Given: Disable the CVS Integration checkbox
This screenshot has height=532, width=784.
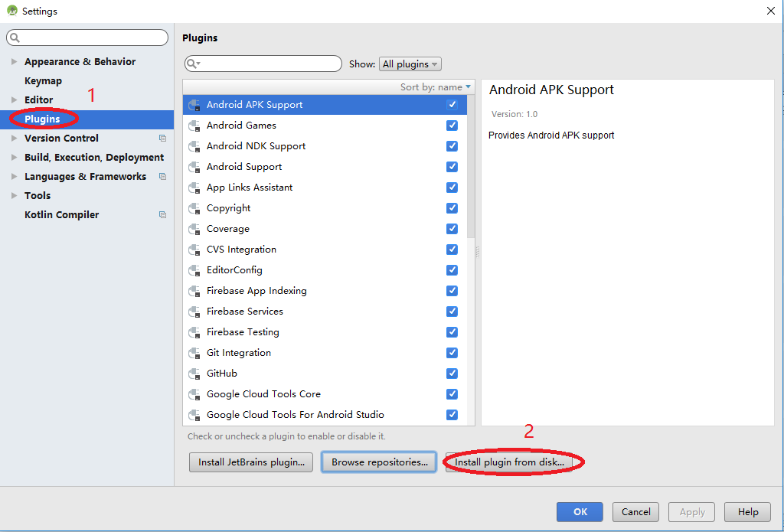Looking at the screenshot, I should pos(452,249).
